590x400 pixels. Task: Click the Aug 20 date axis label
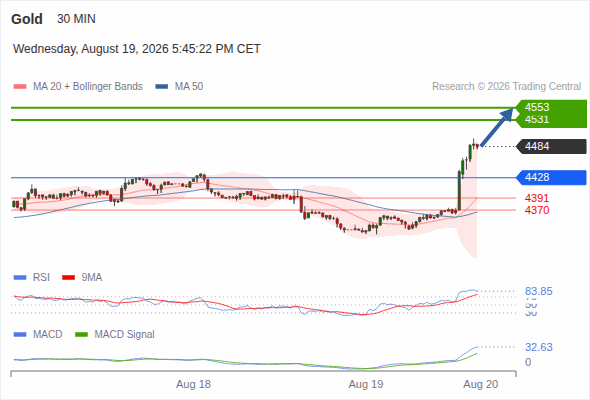pos(481,385)
